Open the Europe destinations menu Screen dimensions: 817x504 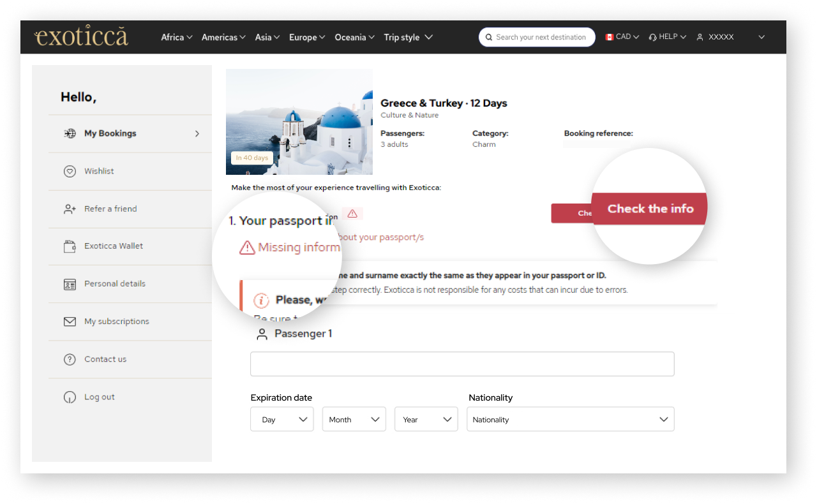pyautogui.click(x=307, y=37)
